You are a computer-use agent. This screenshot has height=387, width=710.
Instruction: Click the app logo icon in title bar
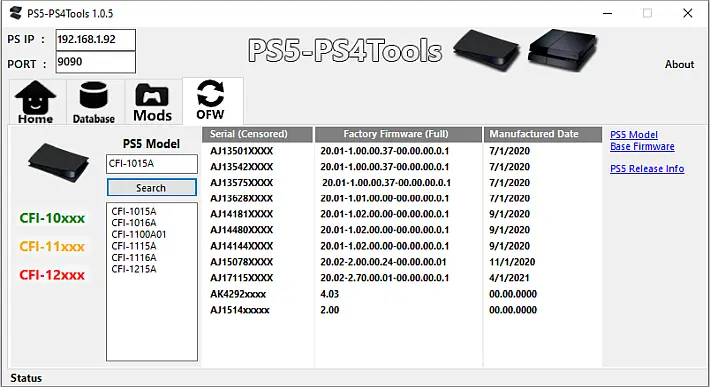click(15, 13)
